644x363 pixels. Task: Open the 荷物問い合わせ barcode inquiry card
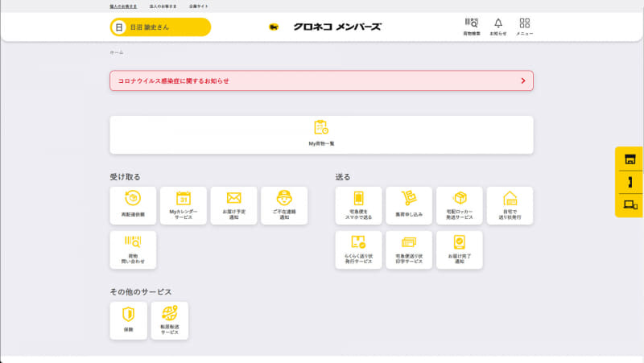click(x=133, y=250)
